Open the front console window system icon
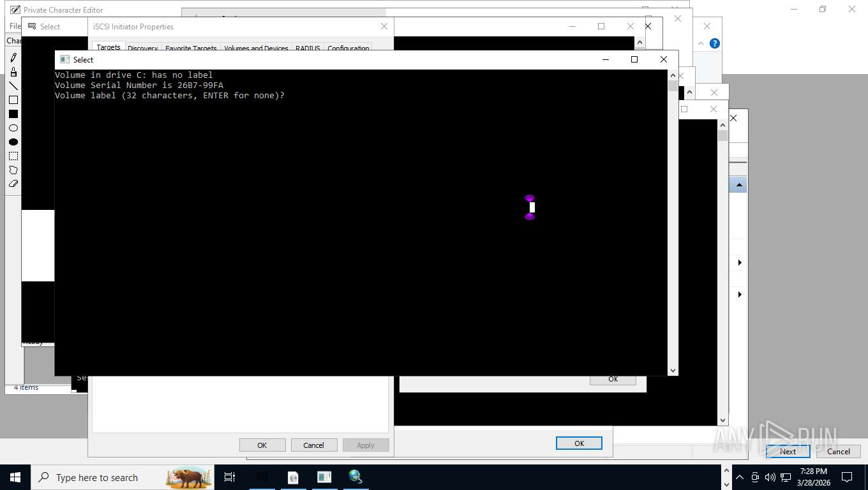The image size is (868, 490). (x=64, y=59)
